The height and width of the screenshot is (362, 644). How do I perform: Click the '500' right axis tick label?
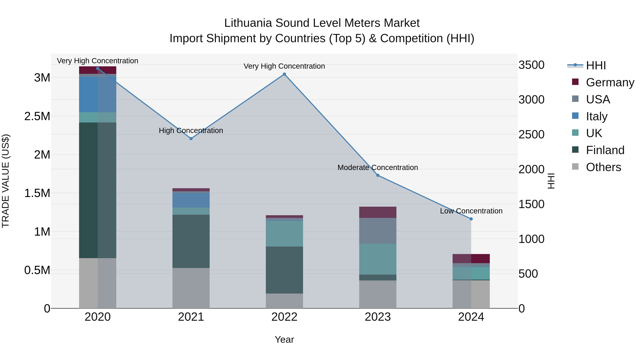click(x=528, y=274)
